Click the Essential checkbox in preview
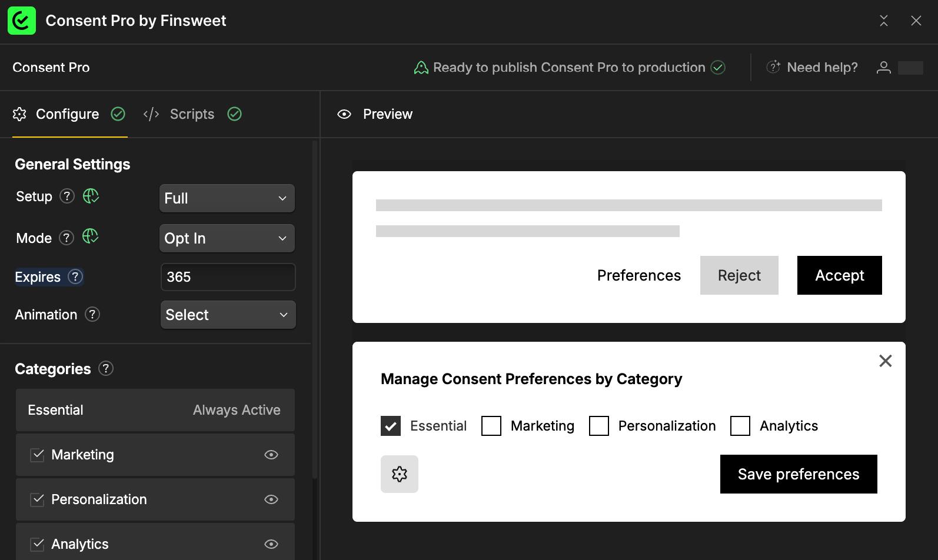This screenshot has width=938, height=560. (391, 426)
